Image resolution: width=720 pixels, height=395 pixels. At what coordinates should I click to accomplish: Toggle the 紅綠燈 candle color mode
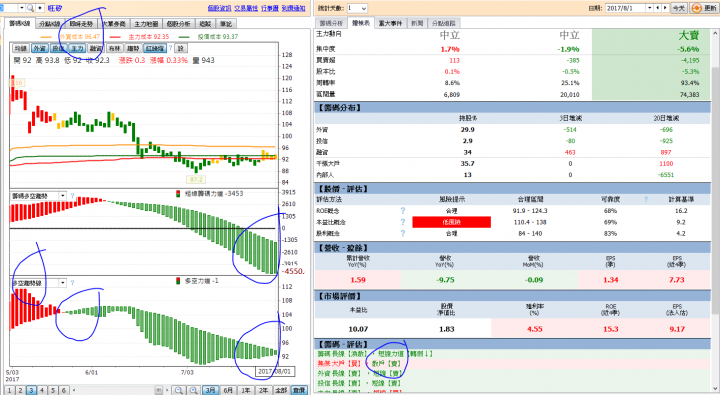(155, 48)
